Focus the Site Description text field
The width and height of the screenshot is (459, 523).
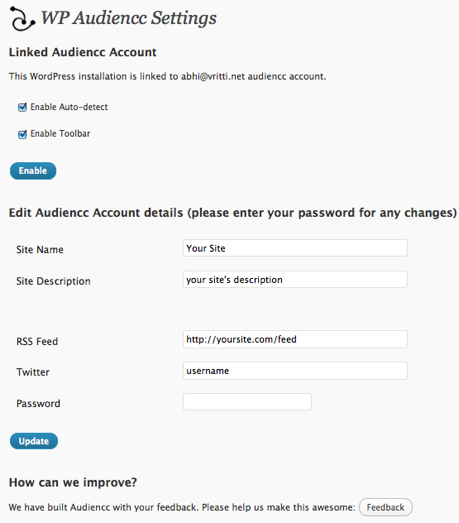[x=295, y=280]
